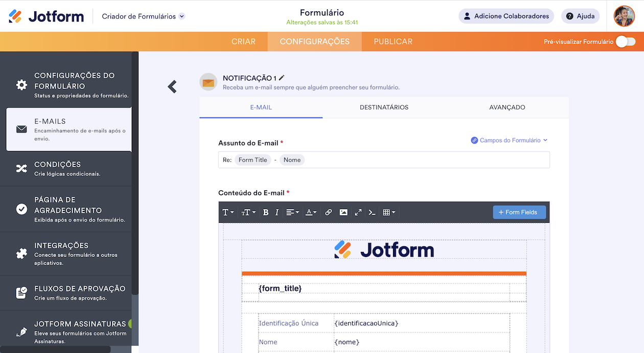Go to the PUBLICAR tab

click(393, 42)
